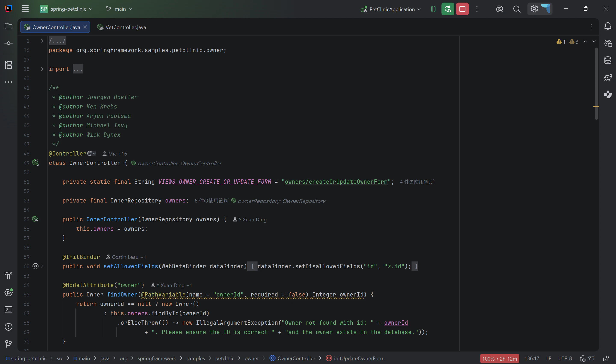This screenshot has width=616, height=364.
Task: Open the Notifications bell
Action: tap(608, 26)
